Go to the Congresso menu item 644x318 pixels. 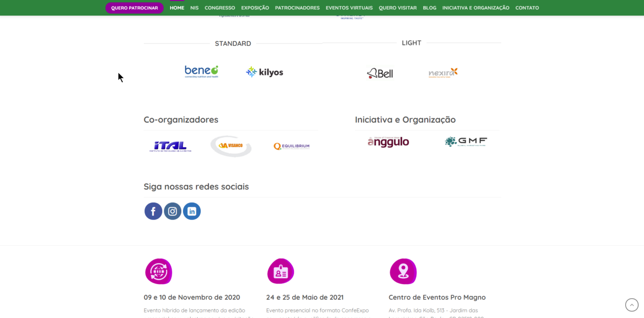[220, 8]
